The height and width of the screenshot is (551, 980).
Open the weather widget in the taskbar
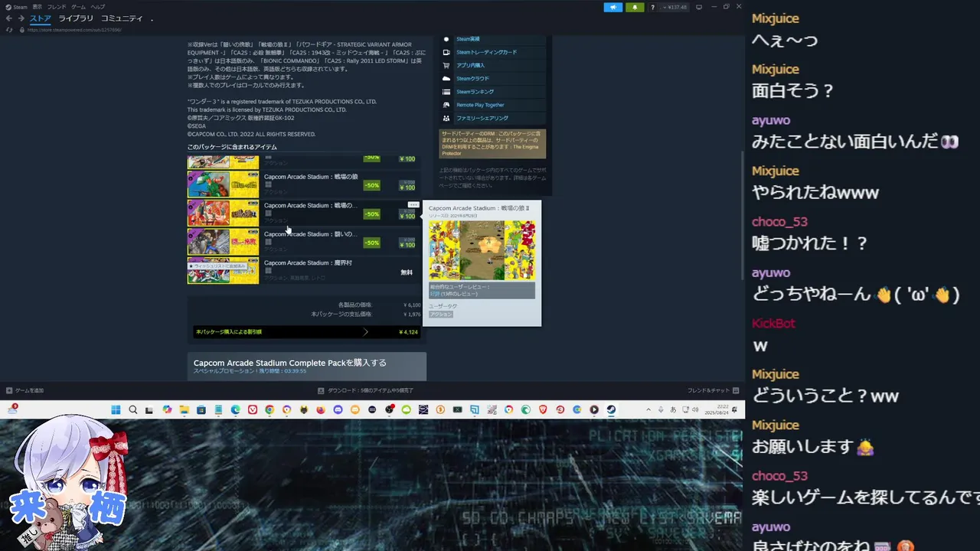point(13,409)
